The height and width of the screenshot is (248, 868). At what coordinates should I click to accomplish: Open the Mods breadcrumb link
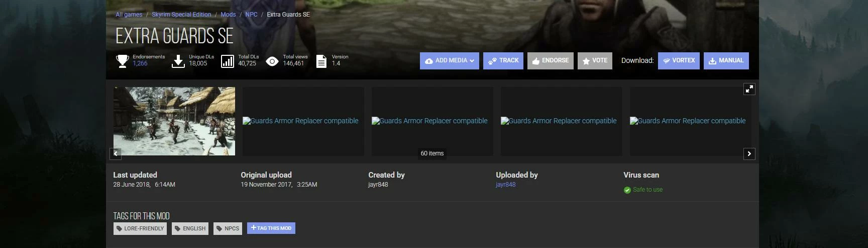coord(228,15)
